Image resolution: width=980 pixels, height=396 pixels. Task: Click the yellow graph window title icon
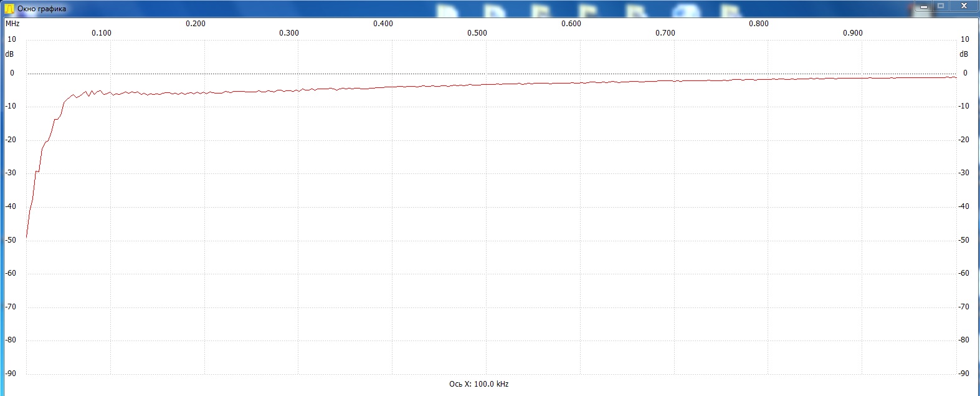pyautogui.click(x=9, y=9)
